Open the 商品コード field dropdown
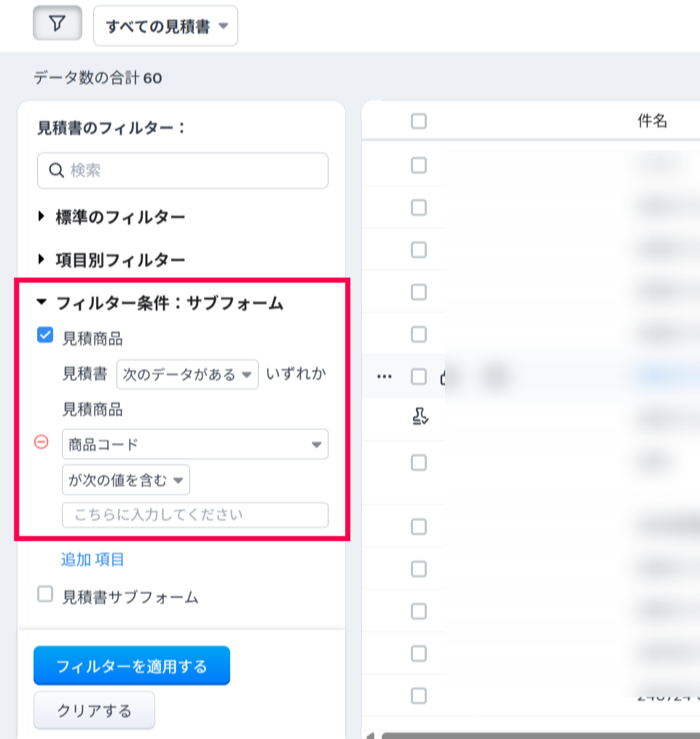The height and width of the screenshot is (739, 700). [x=195, y=444]
